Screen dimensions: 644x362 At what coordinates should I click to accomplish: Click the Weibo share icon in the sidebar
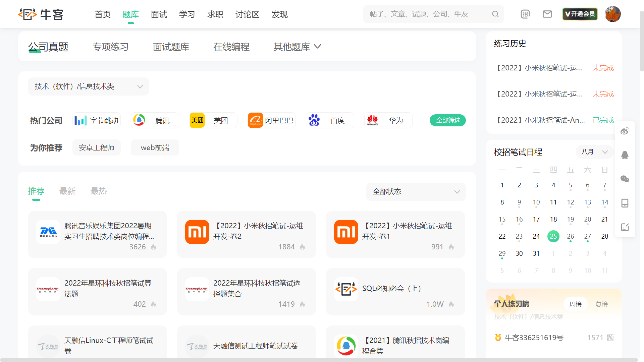(625, 131)
